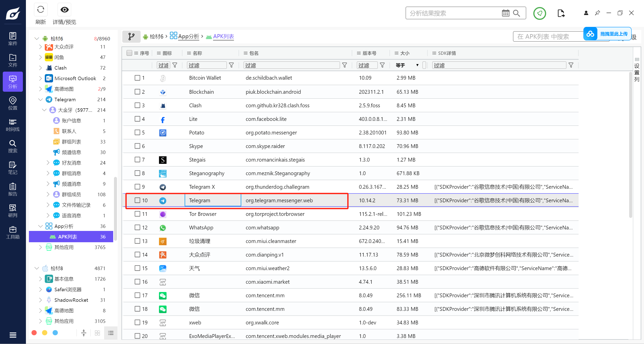644x344 pixels.
Task: Click the red color dot at bottom left
Action: 34,333
